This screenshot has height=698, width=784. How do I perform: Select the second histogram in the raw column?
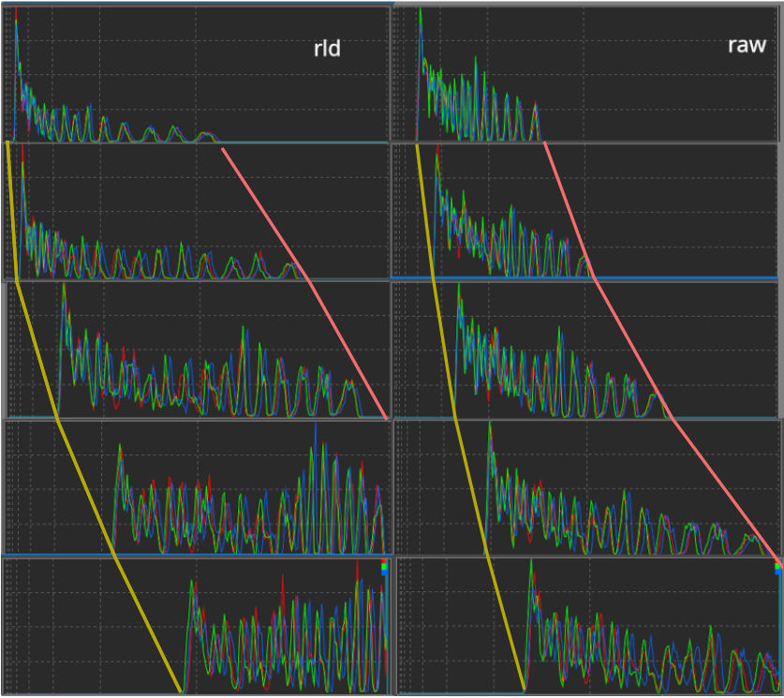(585, 211)
